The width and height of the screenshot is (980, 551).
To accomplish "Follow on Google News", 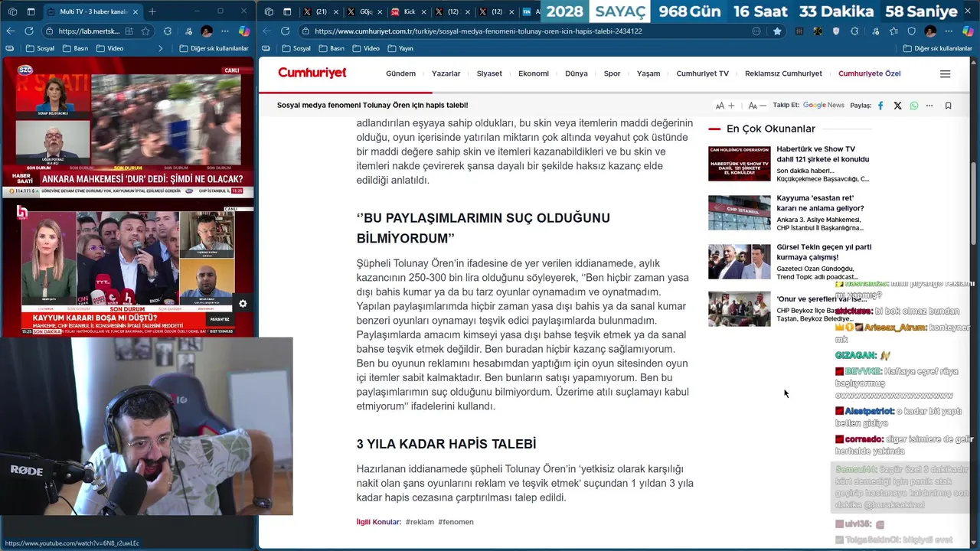I will point(823,106).
